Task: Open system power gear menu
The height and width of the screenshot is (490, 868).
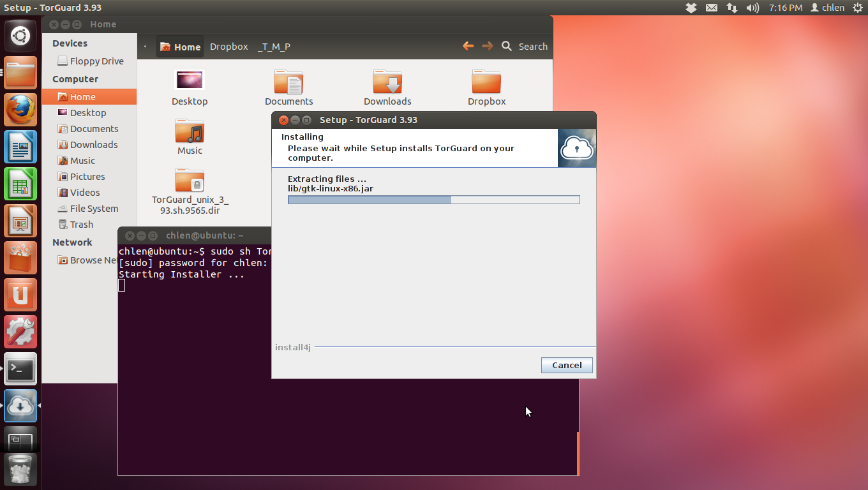Action: click(857, 8)
